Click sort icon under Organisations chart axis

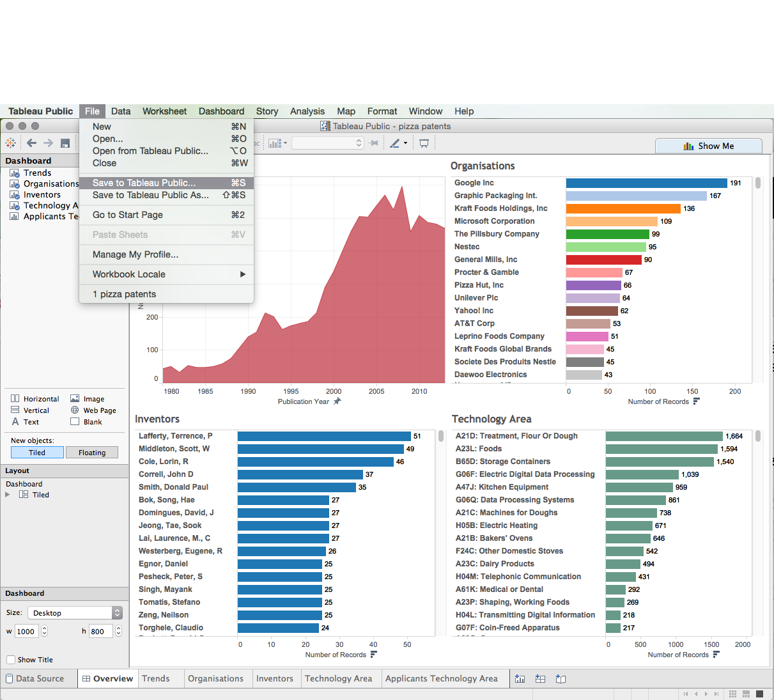point(696,401)
